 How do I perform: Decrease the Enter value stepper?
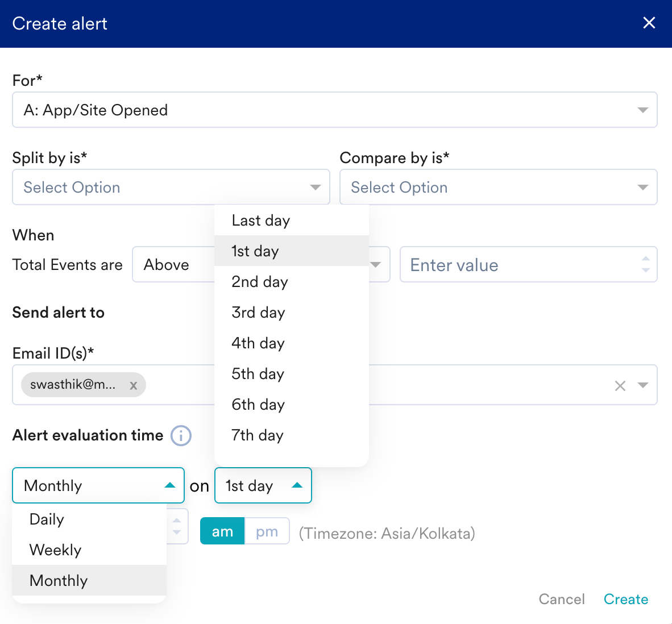click(645, 271)
